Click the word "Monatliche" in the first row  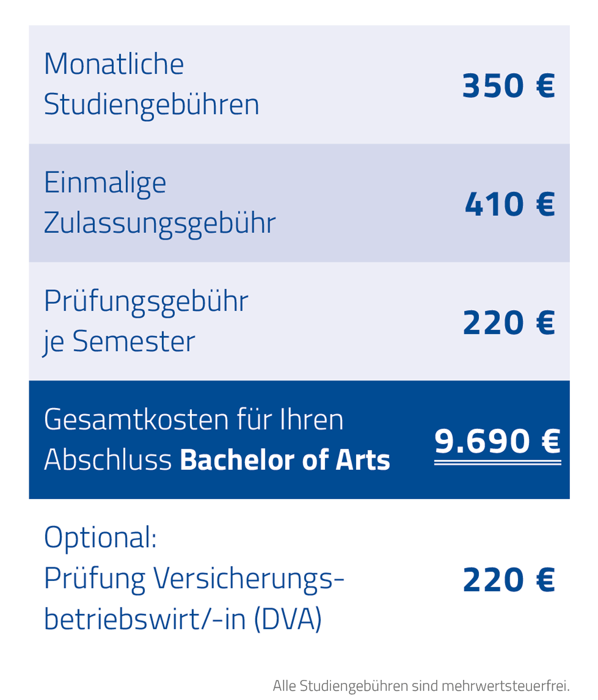pyautogui.click(x=114, y=64)
